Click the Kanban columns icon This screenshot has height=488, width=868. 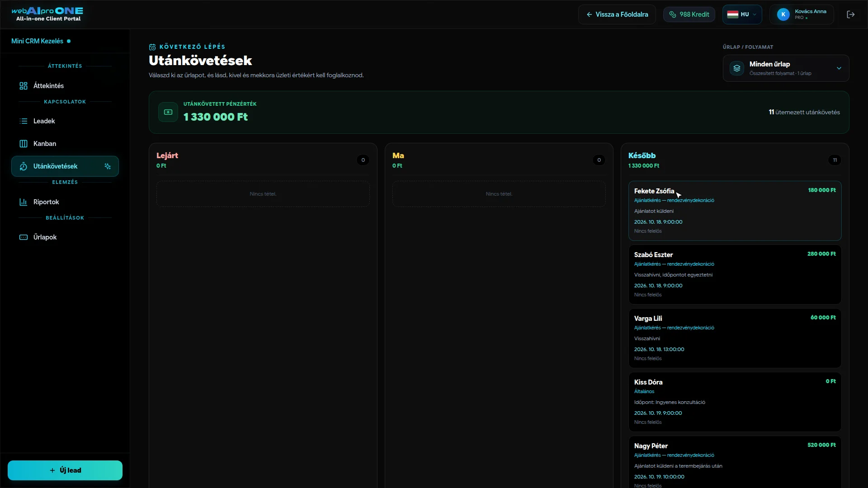coord(24,144)
